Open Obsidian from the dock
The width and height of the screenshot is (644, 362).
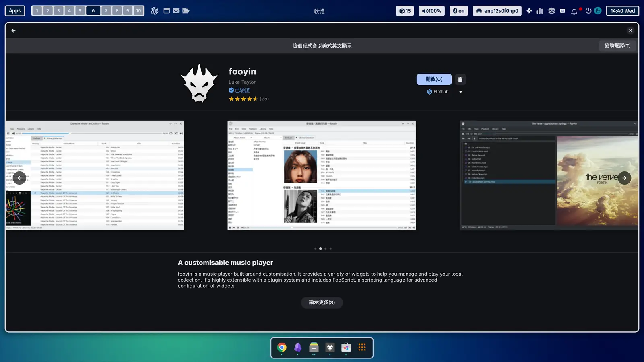(x=298, y=347)
